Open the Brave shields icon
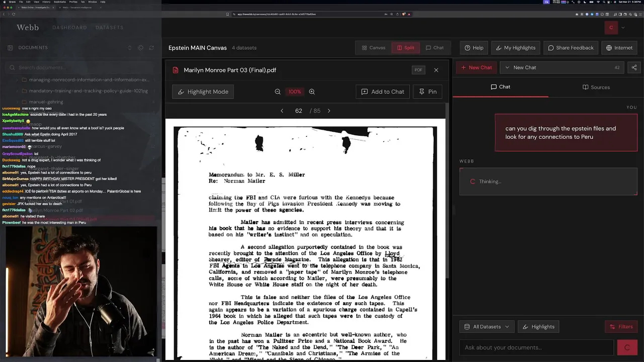 click(404, 14)
